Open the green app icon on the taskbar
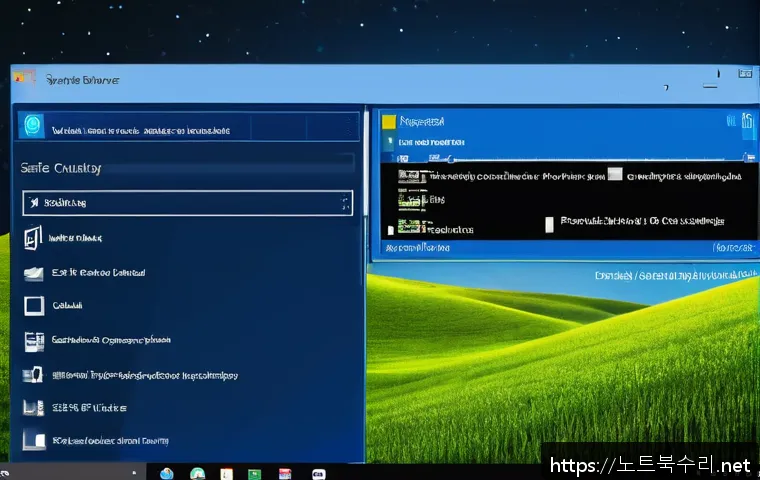The width and height of the screenshot is (760, 480). [254, 472]
